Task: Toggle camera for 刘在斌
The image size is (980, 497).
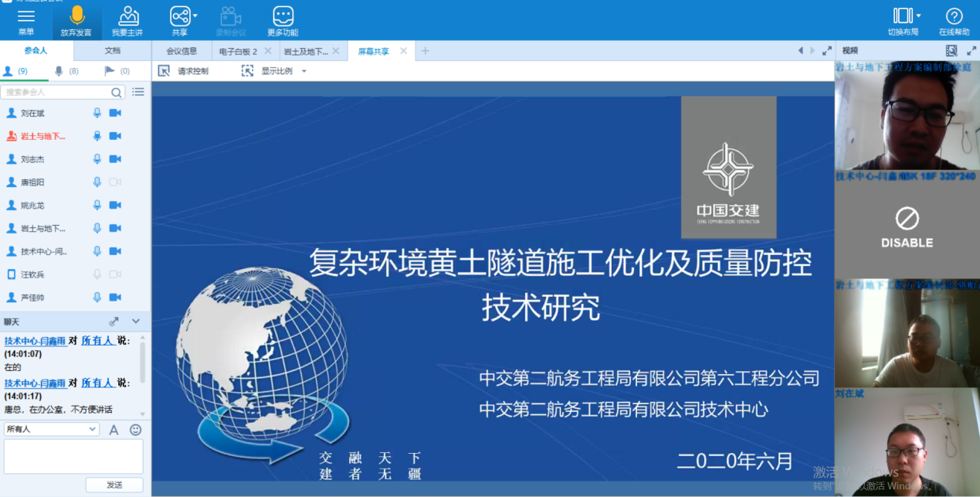Action: [115, 113]
